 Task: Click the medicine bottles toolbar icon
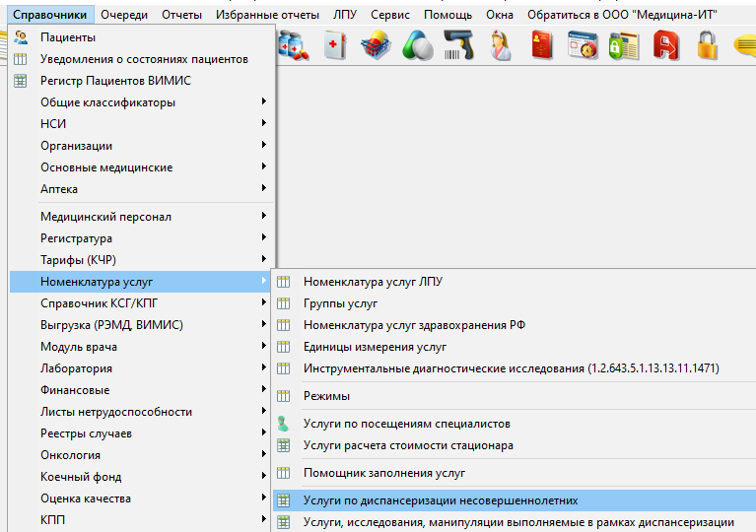click(x=294, y=46)
